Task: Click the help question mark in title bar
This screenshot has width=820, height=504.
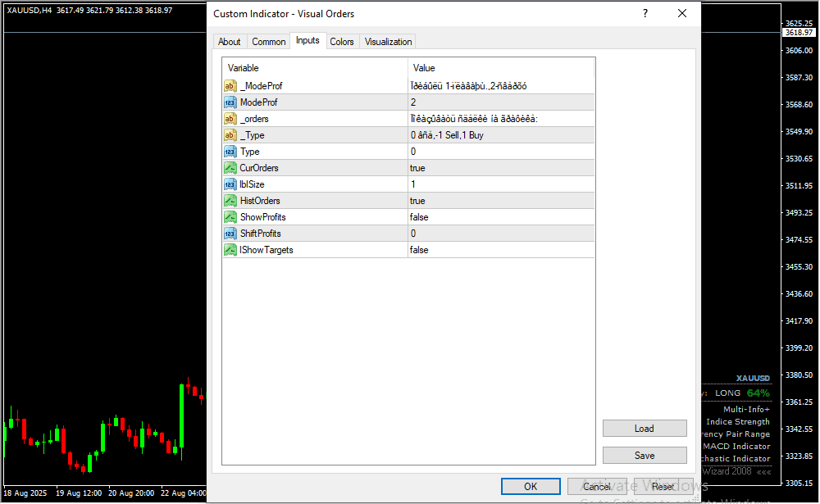Action: click(x=645, y=13)
